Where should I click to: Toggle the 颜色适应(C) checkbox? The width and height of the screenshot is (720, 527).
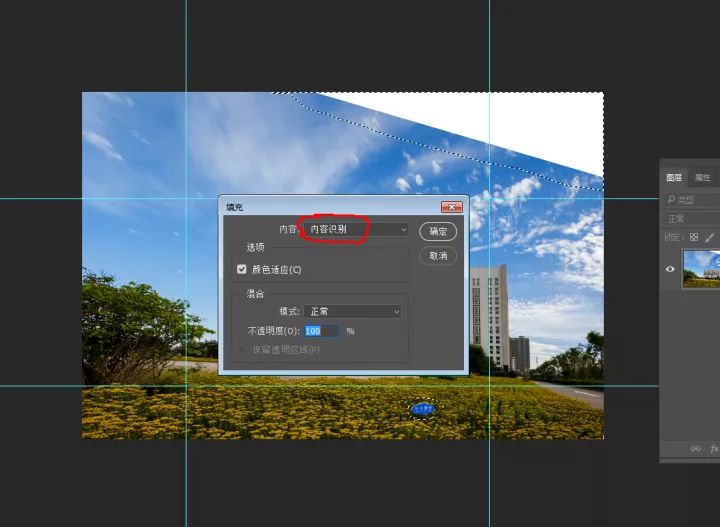click(x=242, y=269)
